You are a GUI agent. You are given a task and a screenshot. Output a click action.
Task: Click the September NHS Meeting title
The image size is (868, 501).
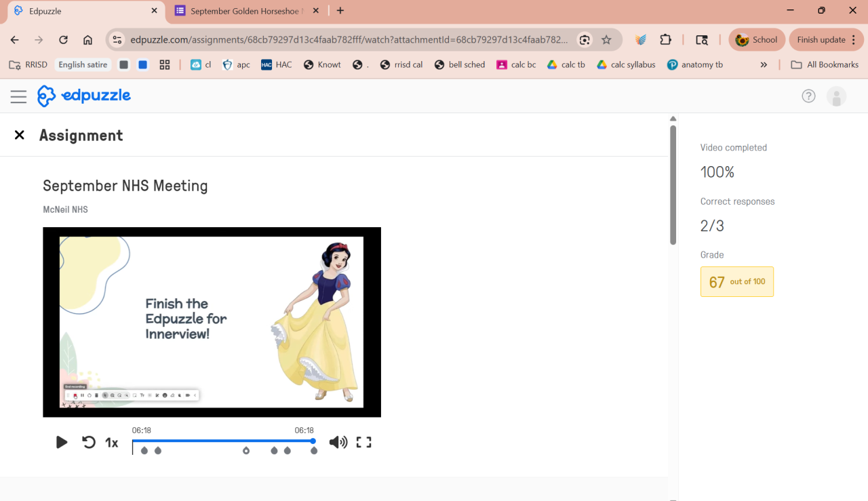pyautogui.click(x=125, y=186)
